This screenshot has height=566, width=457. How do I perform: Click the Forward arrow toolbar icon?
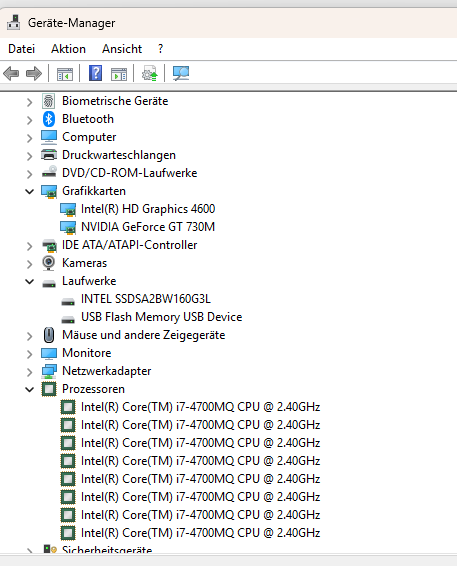point(34,74)
